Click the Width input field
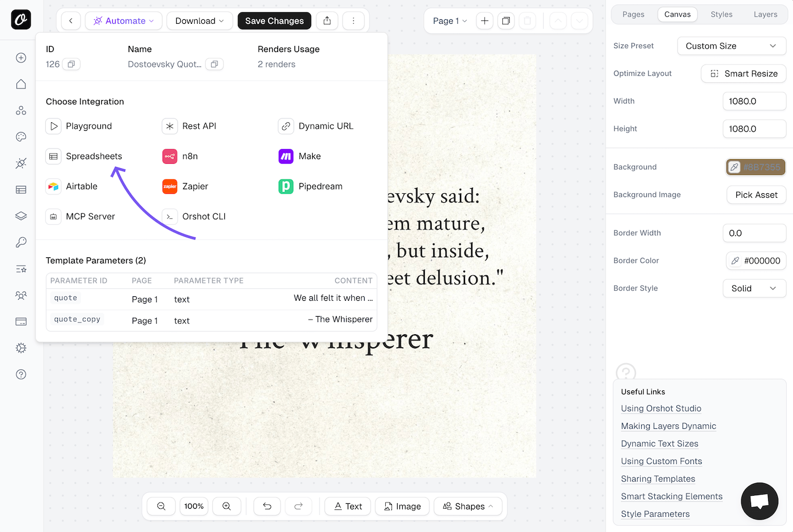 754,101
